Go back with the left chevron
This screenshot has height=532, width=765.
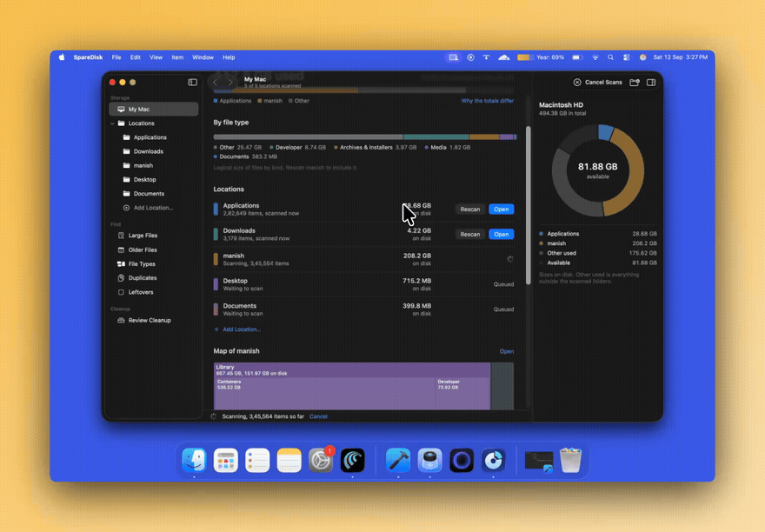[x=216, y=82]
